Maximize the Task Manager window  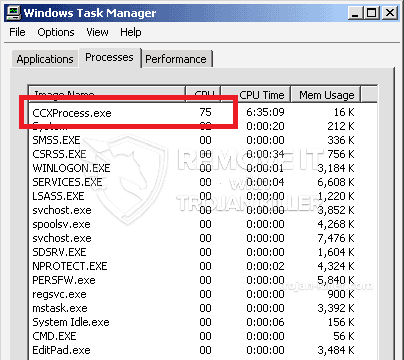372,13
